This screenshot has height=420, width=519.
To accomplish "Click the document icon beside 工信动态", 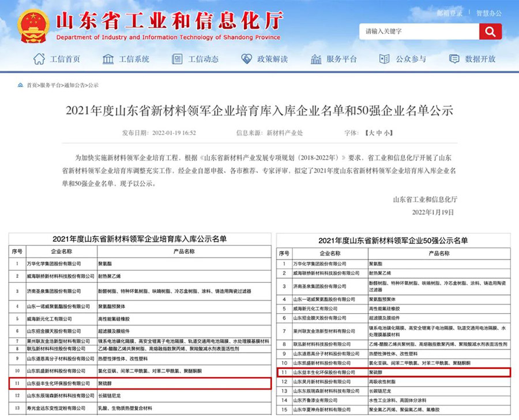I will point(177,59).
